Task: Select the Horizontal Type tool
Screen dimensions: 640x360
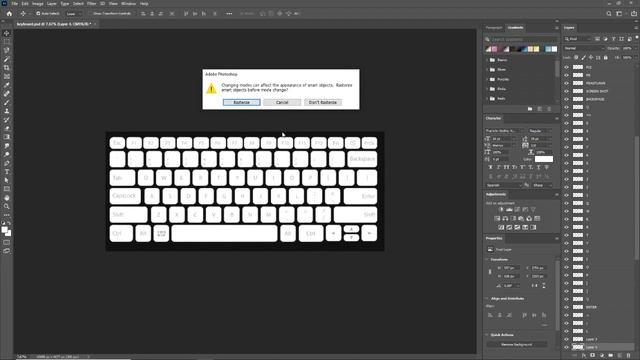Action: (x=7, y=171)
